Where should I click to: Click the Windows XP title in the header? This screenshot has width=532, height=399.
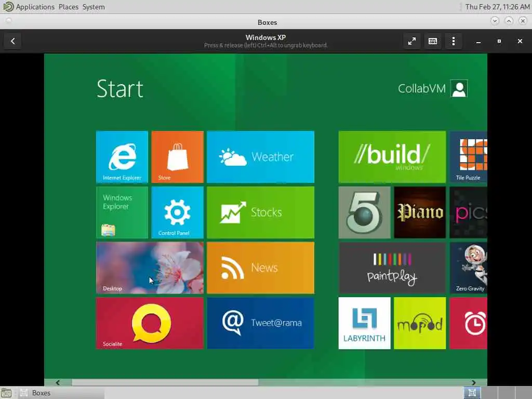265,37
